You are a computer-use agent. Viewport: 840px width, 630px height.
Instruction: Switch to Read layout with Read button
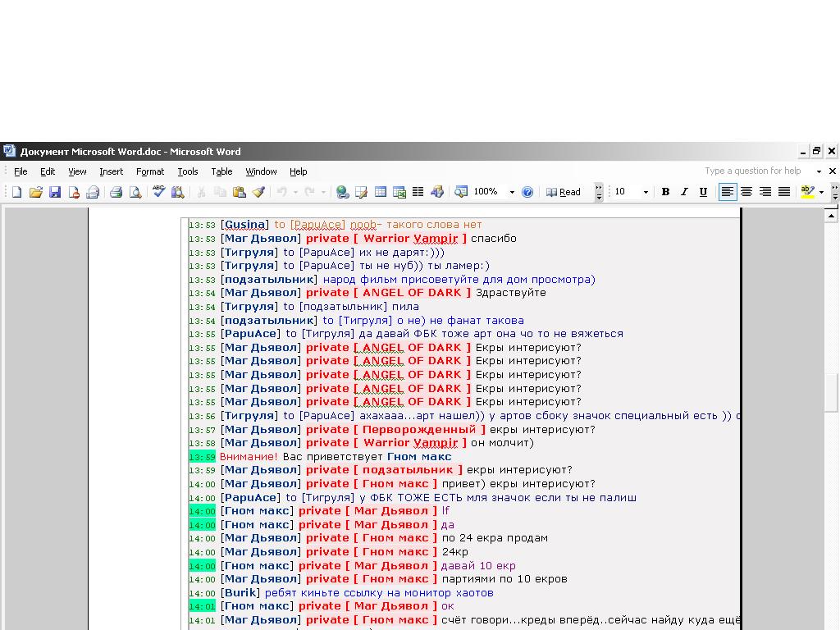pyautogui.click(x=563, y=192)
